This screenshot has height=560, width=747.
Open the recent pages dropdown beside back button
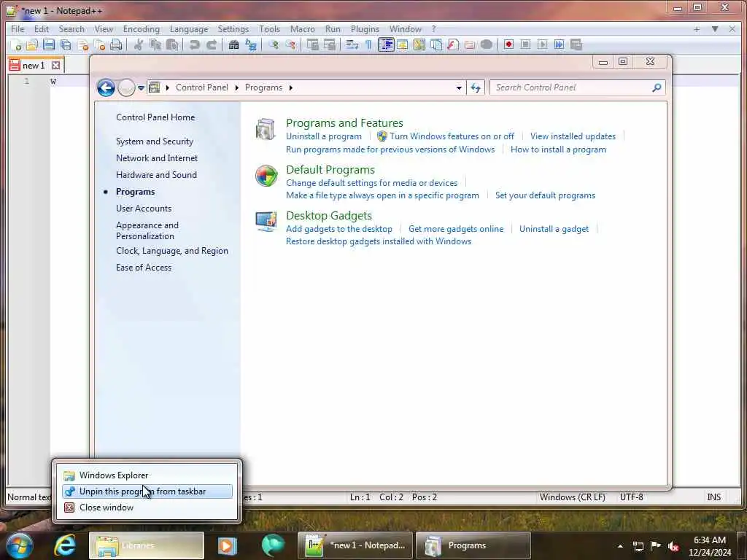(x=141, y=88)
